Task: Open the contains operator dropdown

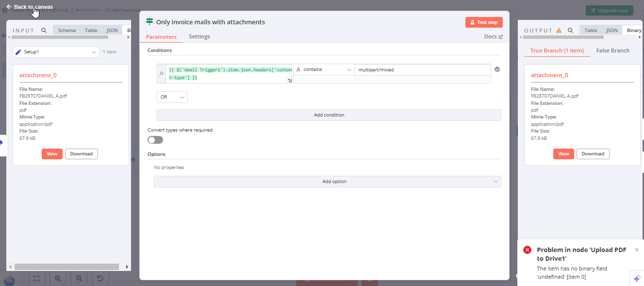Action: pyautogui.click(x=324, y=69)
